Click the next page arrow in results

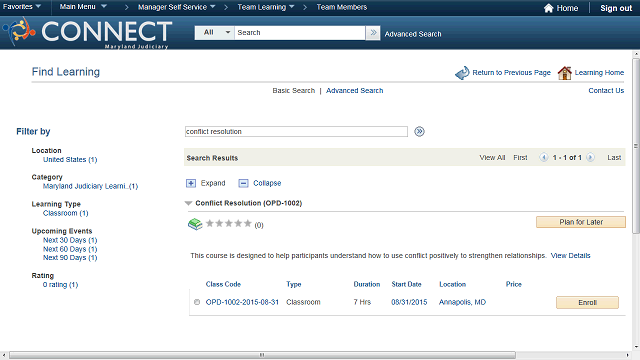click(590, 158)
